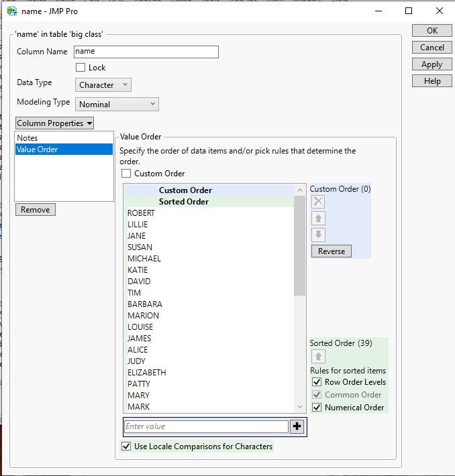
Task: Click the Apply button
Action: click(x=432, y=64)
